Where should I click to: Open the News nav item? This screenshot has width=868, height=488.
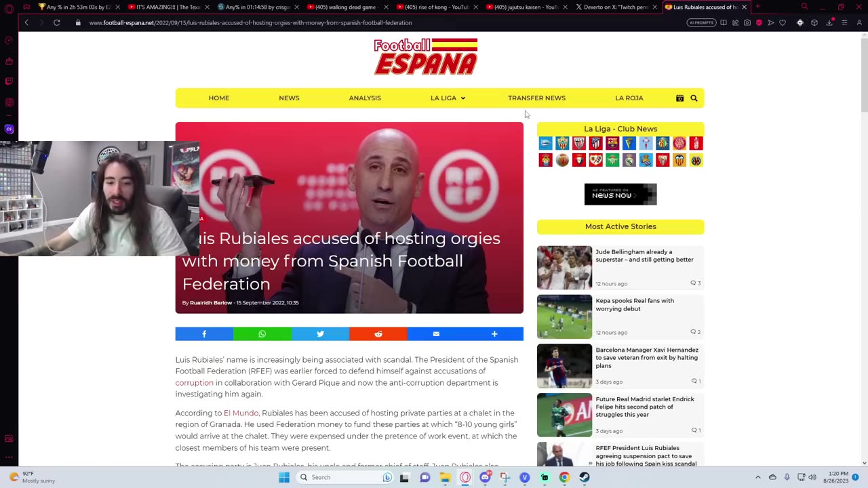tap(289, 98)
